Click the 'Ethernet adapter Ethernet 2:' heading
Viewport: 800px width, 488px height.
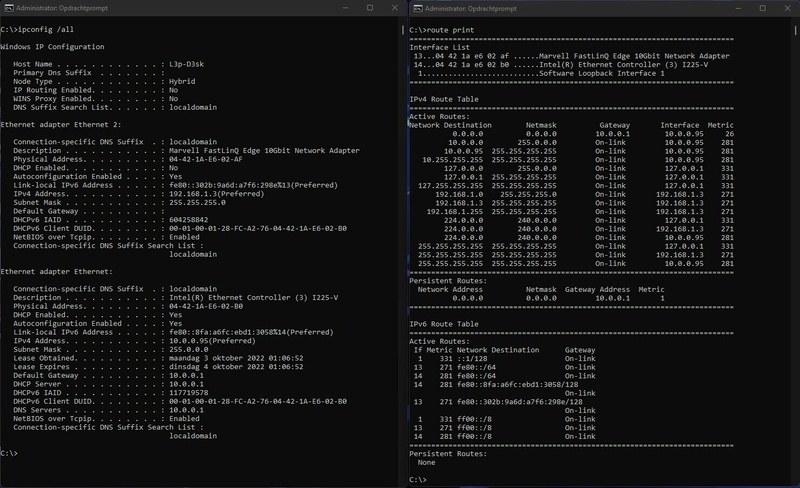[61, 125]
